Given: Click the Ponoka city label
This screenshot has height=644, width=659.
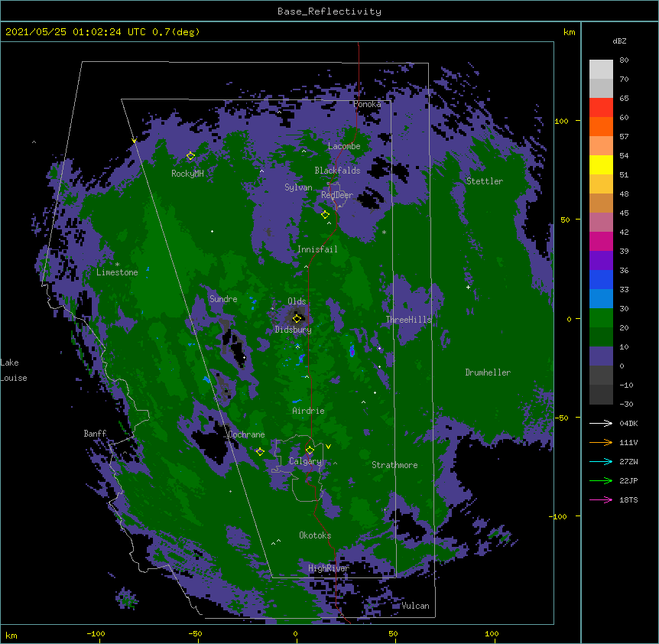Looking at the screenshot, I should pyautogui.click(x=367, y=104).
